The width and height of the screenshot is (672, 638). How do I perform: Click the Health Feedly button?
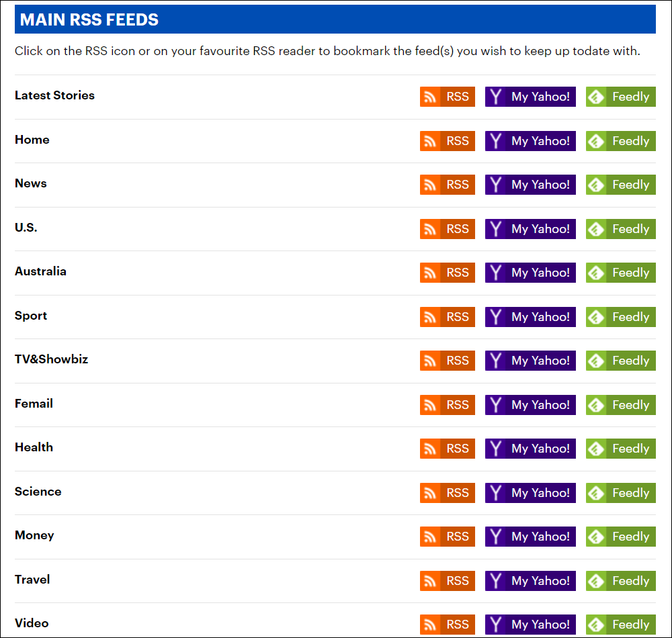(x=620, y=449)
